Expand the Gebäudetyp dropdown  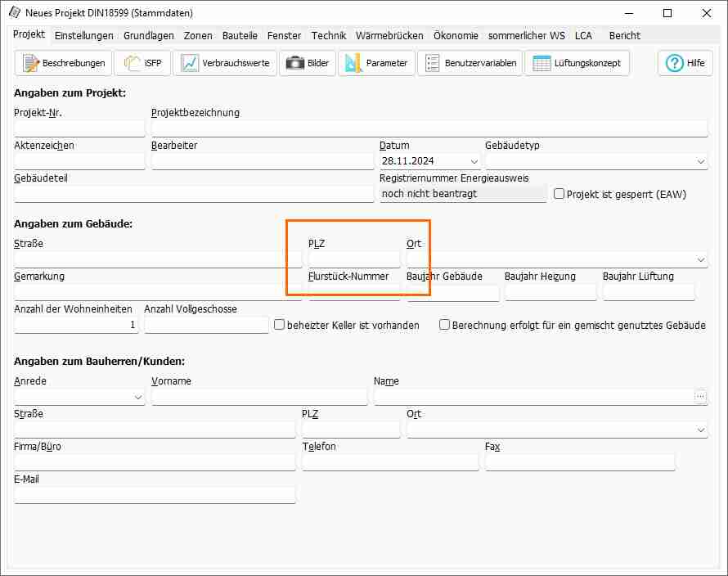pos(701,162)
